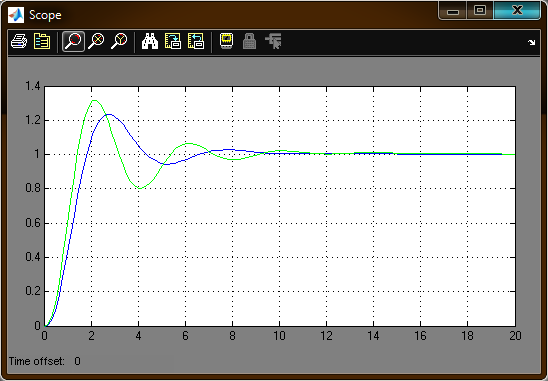Click the x-axis label 10
The height and width of the screenshot is (381, 548).
279,336
